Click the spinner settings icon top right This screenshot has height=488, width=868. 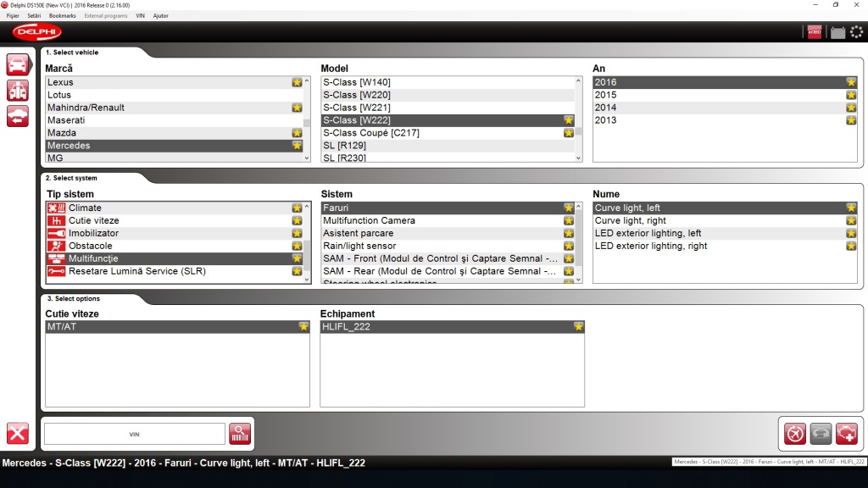tap(856, 32)
